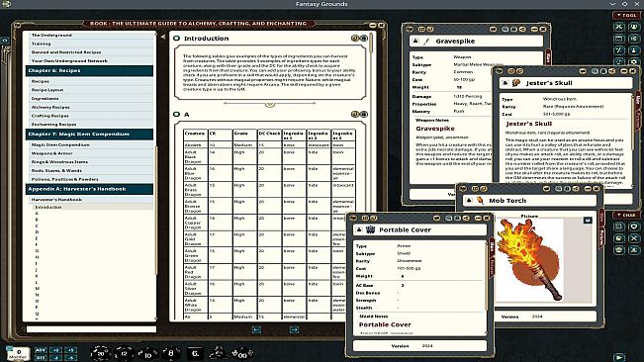The width and height of the screenshot is (644, 362).
Task: Toggle the +5 modifier button
Action: coord(70,350)
